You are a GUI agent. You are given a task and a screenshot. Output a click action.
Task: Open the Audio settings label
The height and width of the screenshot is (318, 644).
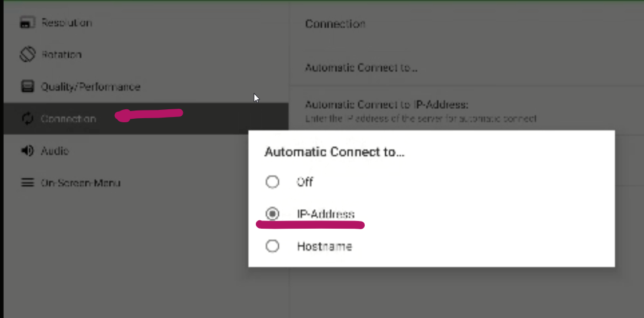pyautogui.click(x=55, y=151)
